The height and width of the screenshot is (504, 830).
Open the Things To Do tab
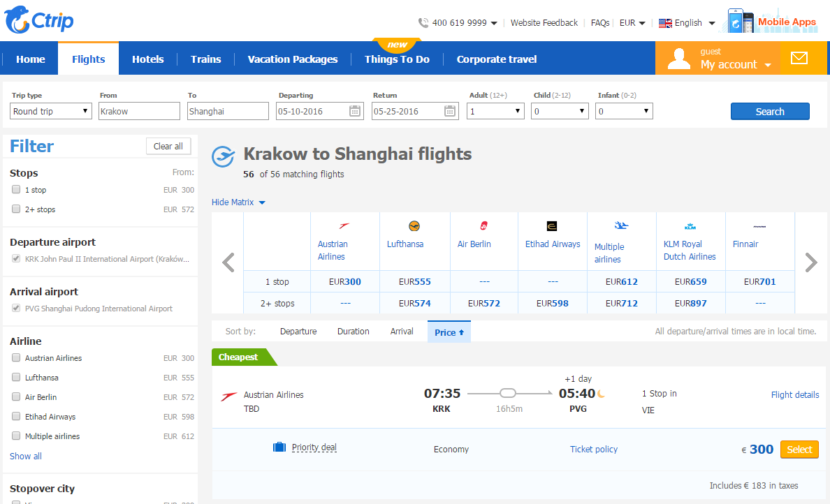pyautogui.click(x=397, y=59)
